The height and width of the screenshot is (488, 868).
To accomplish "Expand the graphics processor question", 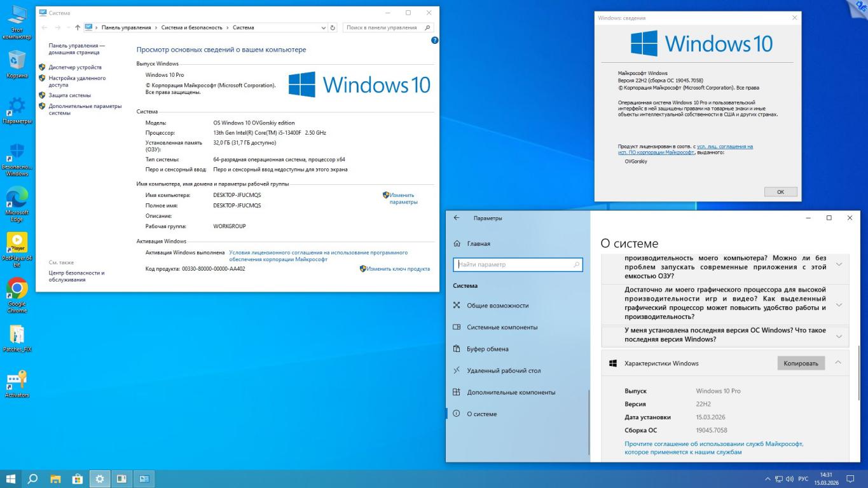I will tap(839, 304).
